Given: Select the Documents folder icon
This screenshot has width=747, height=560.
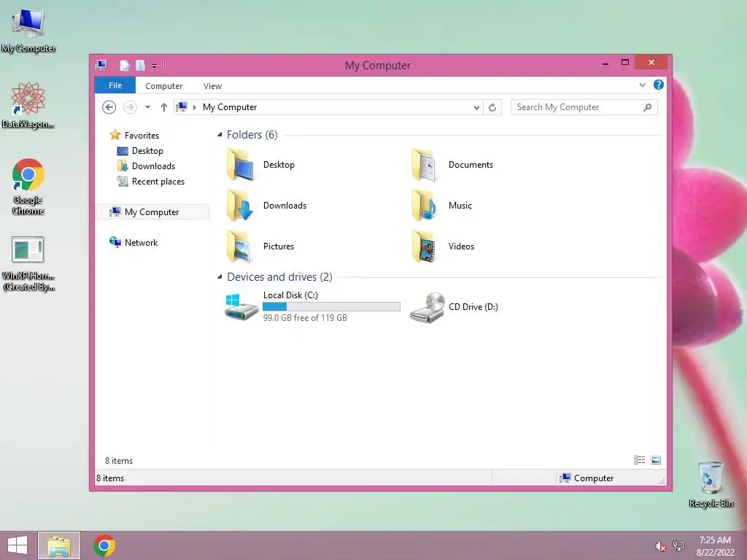Looking at the screenshot, I should pos(425,165).
